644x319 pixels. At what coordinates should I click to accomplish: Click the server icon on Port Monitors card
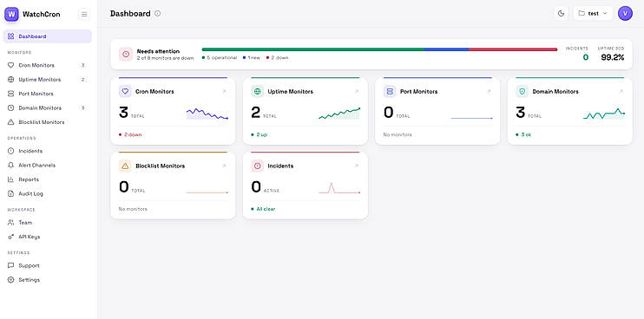tap(390, 91)
